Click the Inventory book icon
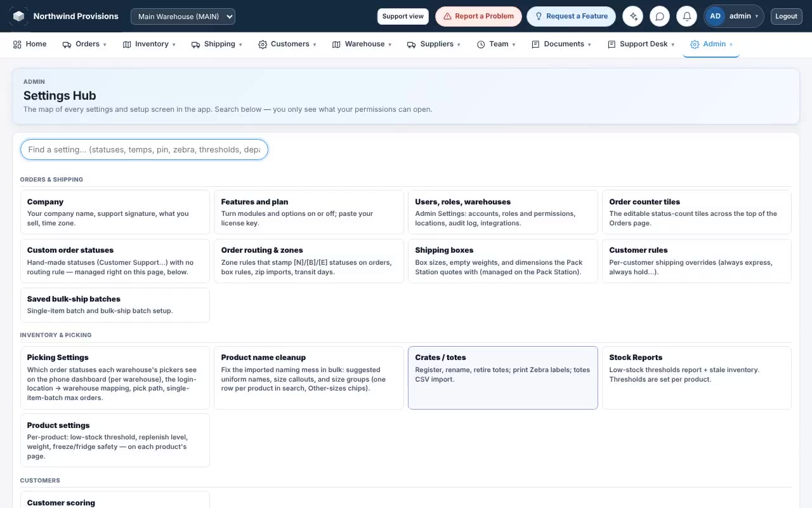812x508 pixels. 127,44
